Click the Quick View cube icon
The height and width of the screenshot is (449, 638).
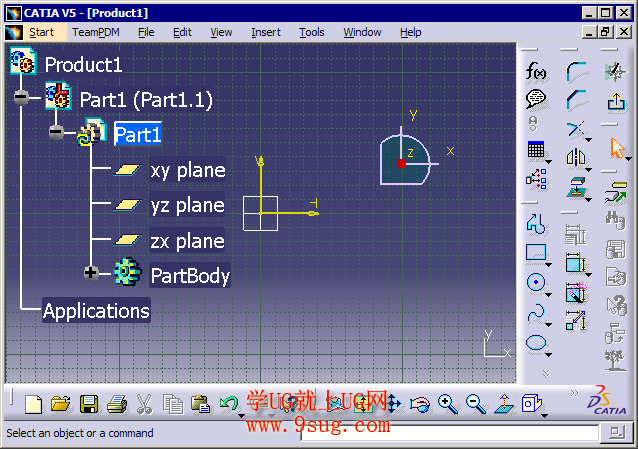tap(531, 403)
